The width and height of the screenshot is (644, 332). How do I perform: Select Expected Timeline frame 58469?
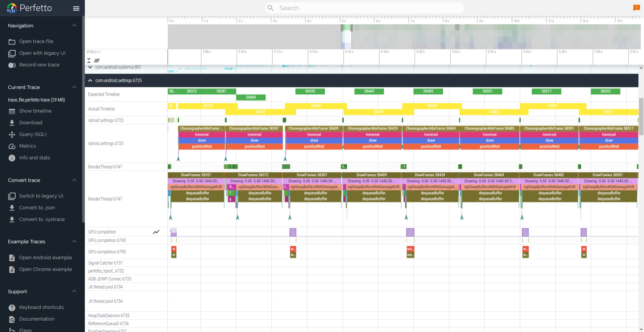(369, 91)
